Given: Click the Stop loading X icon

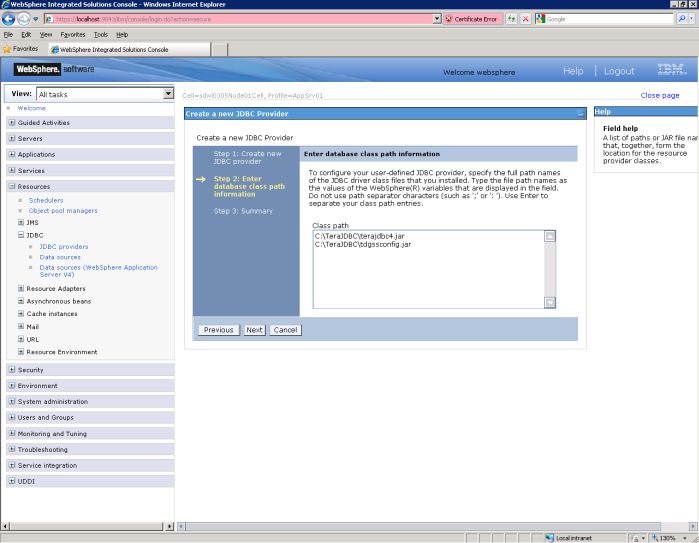Looking at the screenshot, I should [526, 19].
